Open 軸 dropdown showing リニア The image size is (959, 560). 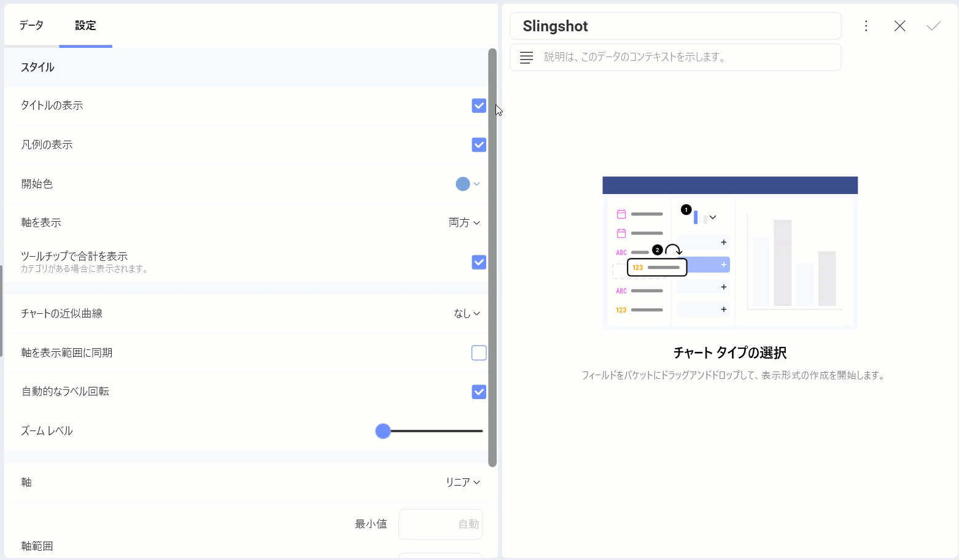pos(463,482)
